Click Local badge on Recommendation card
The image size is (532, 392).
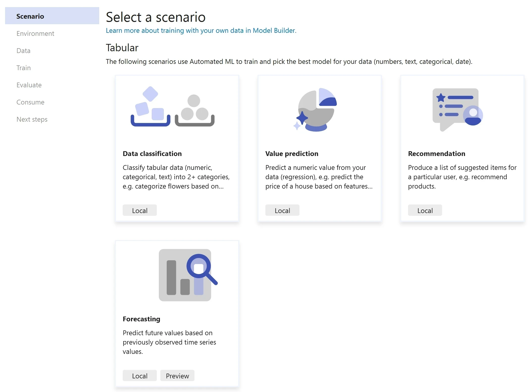(x=425, y=210)
